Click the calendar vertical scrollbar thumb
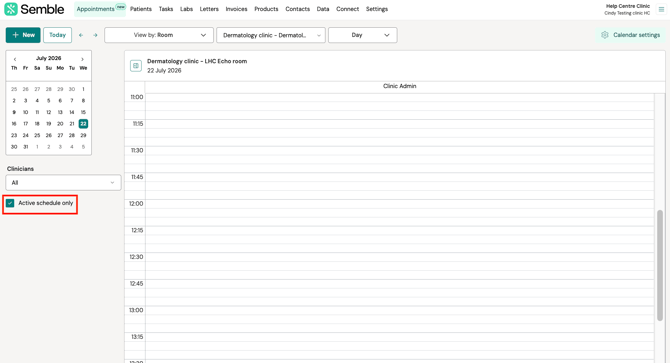 pyautogui.click(x=660, y=265)
